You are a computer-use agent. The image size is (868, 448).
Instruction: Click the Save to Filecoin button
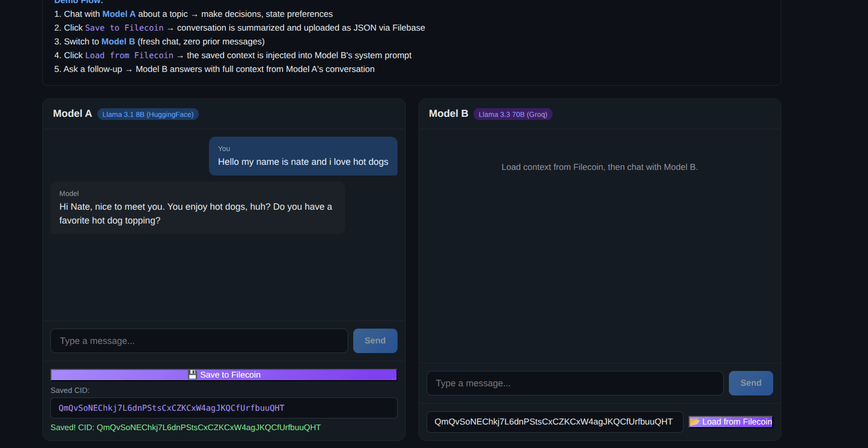(x=224, y=375)
